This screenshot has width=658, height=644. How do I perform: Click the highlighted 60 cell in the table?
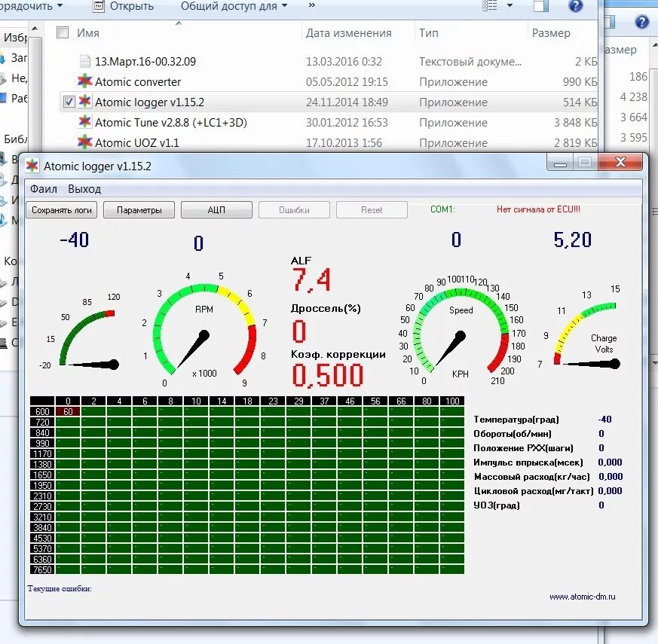tap(68, 411)
